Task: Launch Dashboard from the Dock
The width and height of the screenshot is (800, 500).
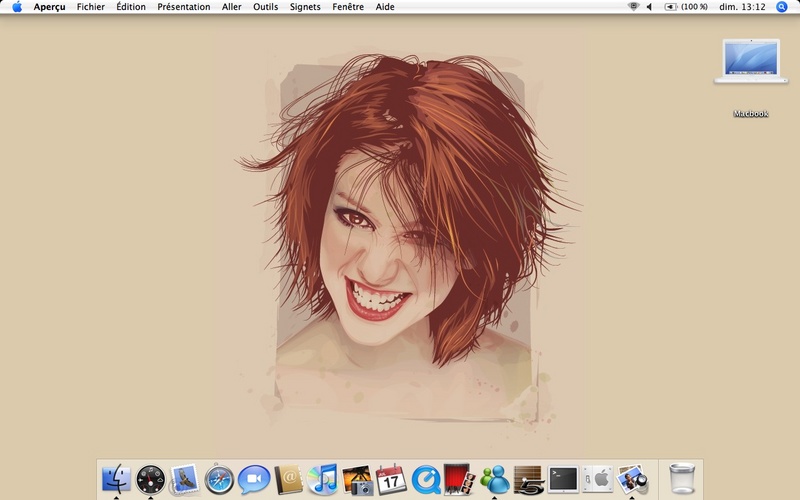Action: click(x=150, y=480)
